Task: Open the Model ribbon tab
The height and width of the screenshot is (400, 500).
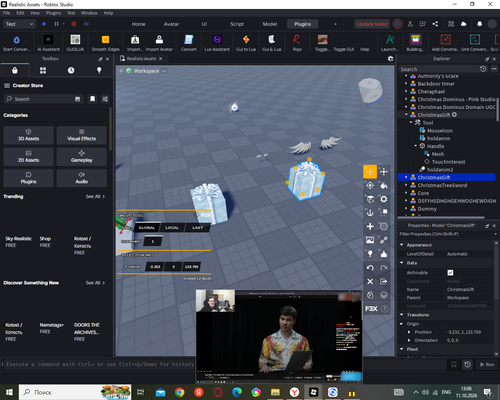Action: click(x=270, y=24)
